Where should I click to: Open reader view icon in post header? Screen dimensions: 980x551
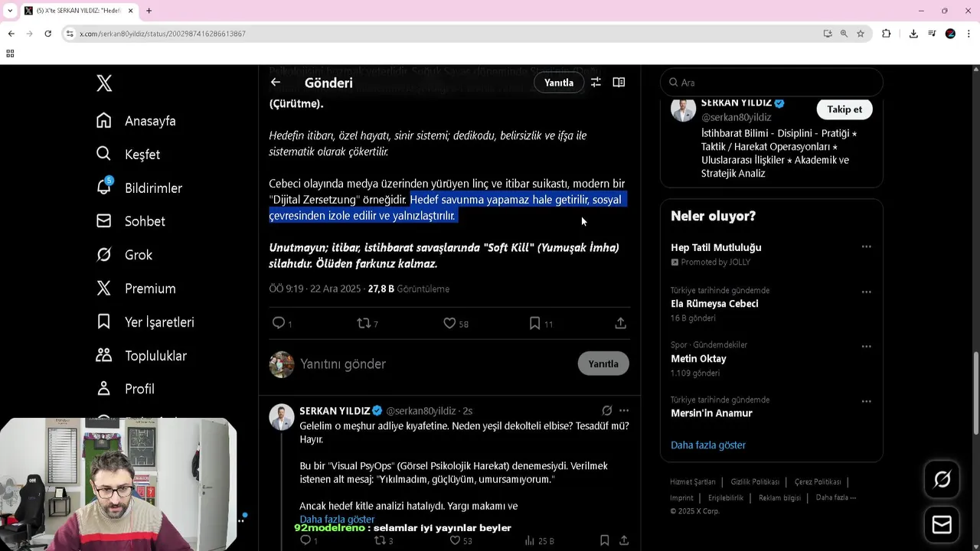coord(619,83)
